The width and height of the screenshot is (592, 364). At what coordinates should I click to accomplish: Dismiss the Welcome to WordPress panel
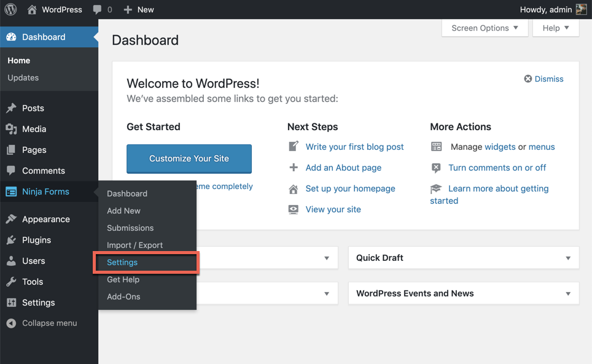[543, 79]
